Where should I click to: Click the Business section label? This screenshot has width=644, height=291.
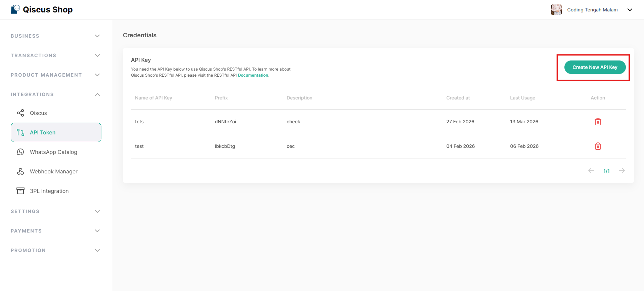tap(25, 36)
